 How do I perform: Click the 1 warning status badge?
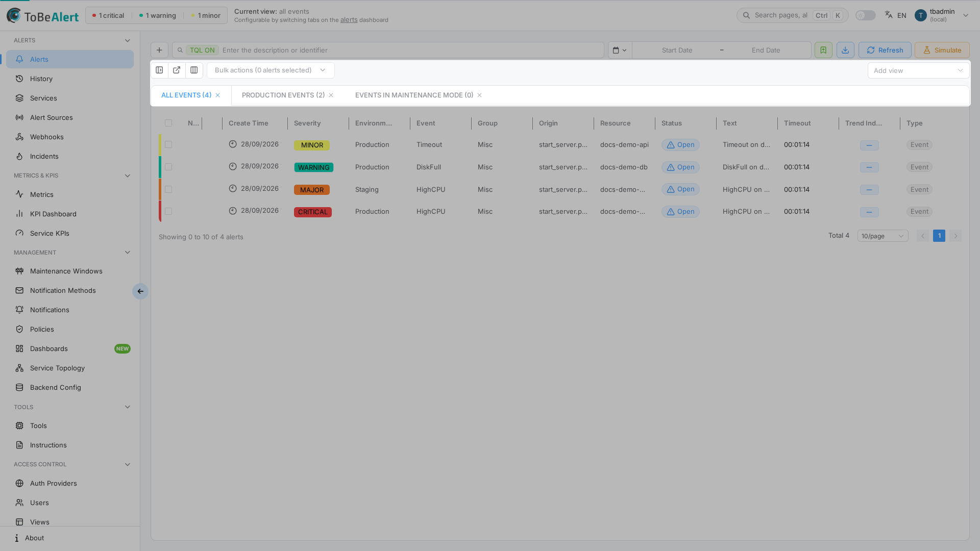(x=158, y=15)
